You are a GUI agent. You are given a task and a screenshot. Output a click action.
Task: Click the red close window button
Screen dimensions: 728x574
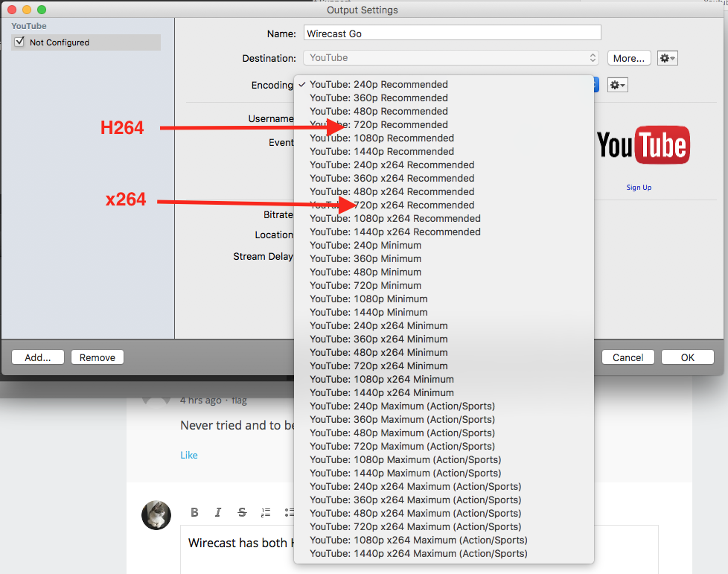pyautogui.click(x=12, y=10)
